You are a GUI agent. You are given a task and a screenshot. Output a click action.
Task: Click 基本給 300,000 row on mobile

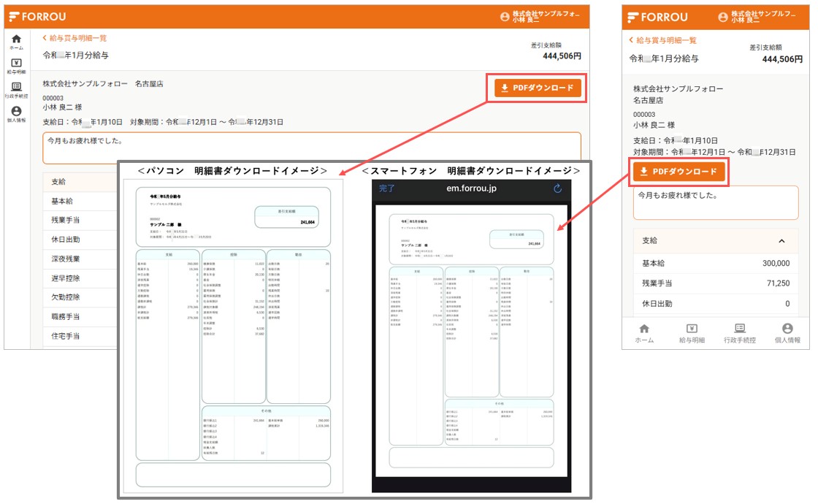point(716,264)
